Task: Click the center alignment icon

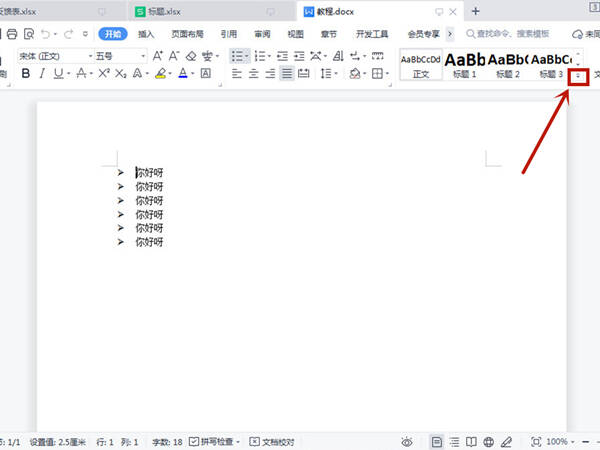Action: 253,73
